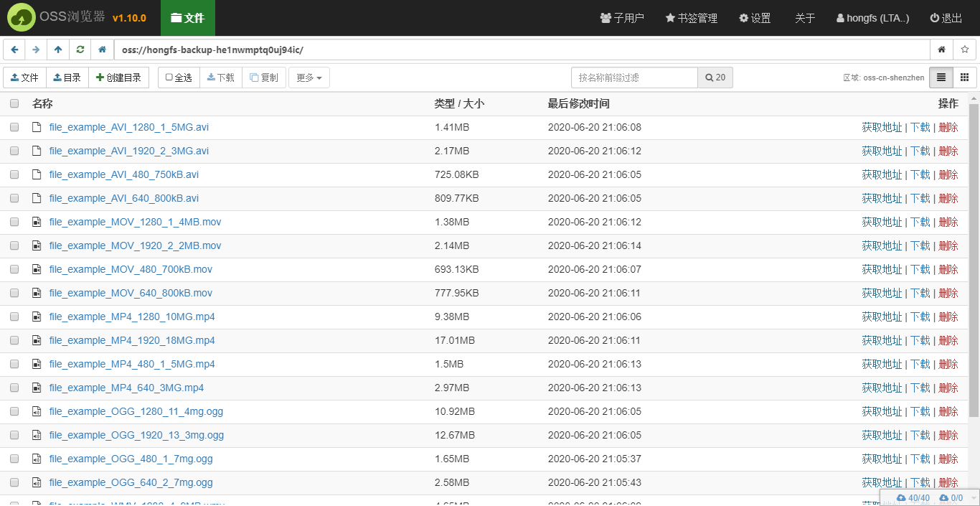Click the 最后修改时间 column header
The width and height of the screenshot is (980, 506).
pyautogui.click(x=578, y=103)
